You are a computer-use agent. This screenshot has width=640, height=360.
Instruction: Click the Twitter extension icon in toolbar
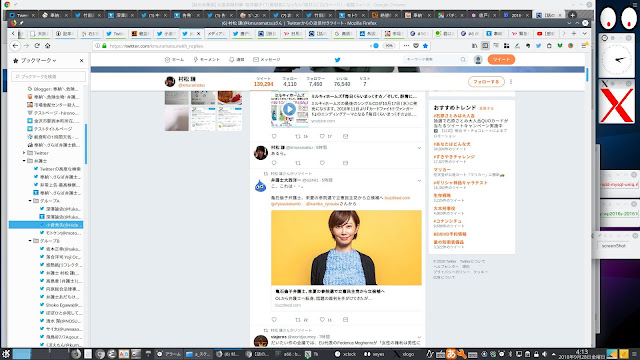(538, 46)
